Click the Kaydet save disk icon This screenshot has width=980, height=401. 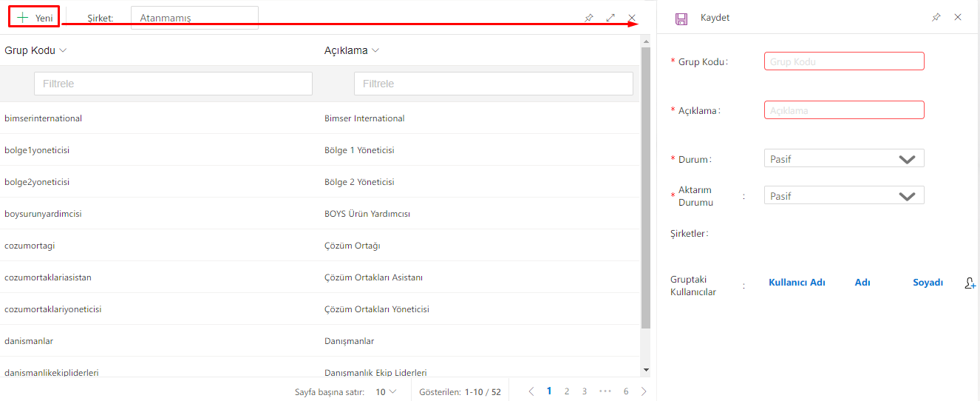click(681, 18)
